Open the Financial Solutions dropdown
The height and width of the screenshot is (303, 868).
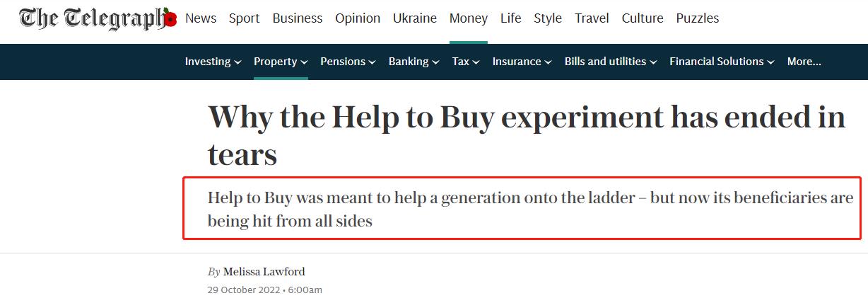[x=722, y=62]
